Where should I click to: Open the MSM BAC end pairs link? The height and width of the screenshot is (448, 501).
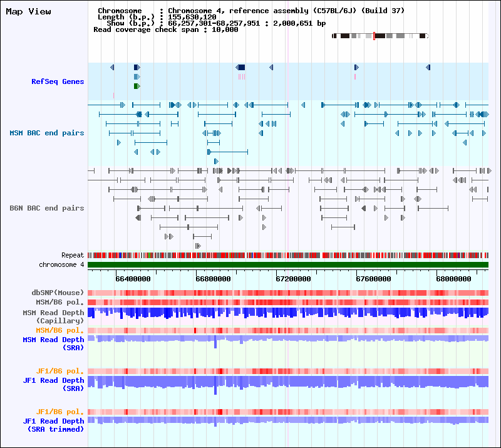click(x=46, y=133)
